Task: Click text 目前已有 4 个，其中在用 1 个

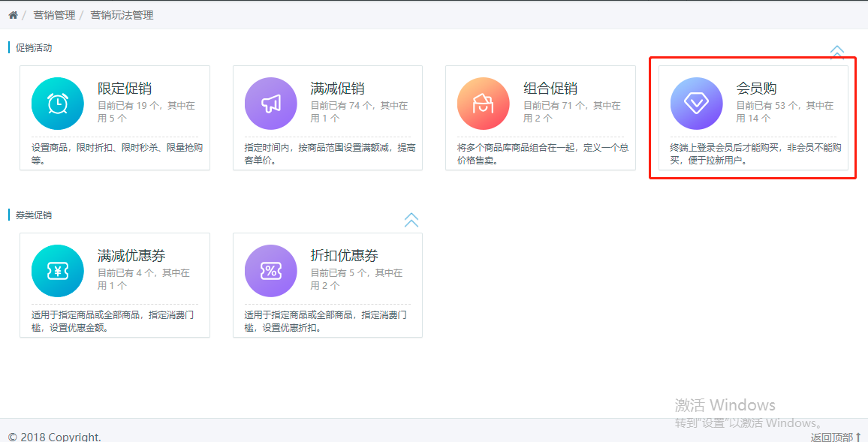Action: coord(144,279)
